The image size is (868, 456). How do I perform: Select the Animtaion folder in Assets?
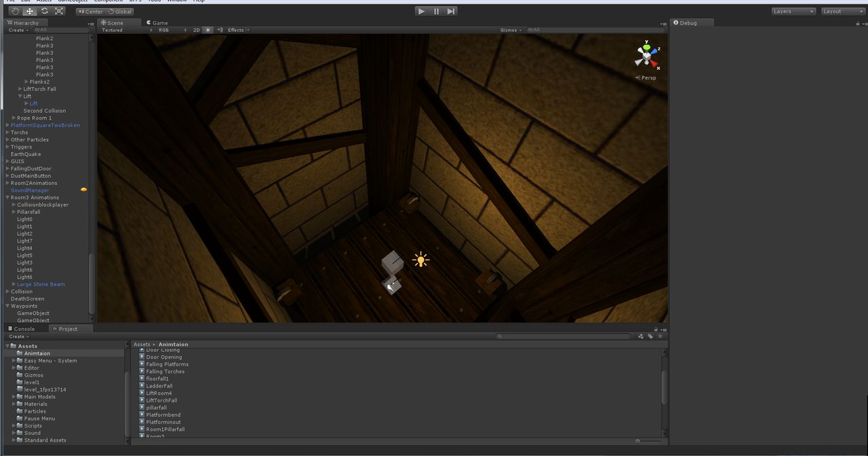(x=37, y=353)
